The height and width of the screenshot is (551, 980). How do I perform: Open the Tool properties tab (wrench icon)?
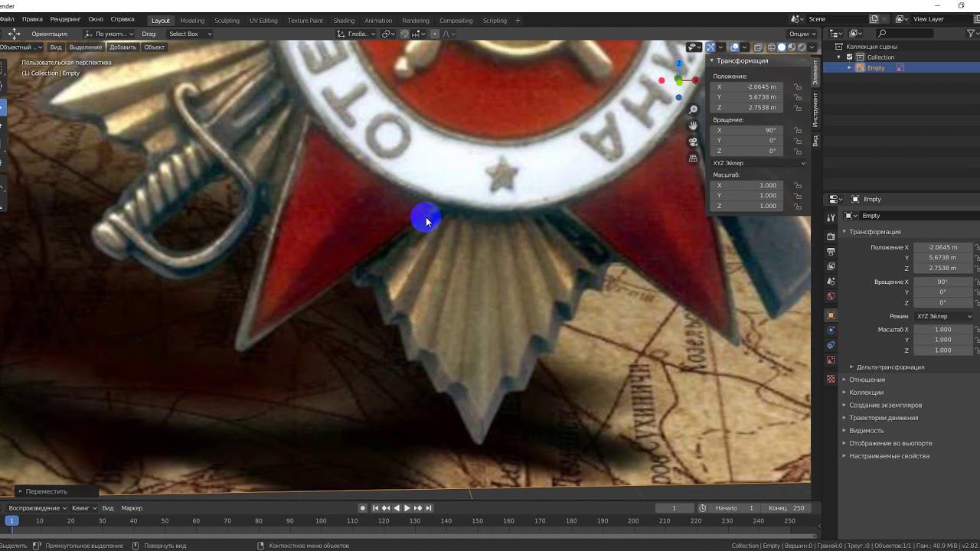(x=831, y=218)
